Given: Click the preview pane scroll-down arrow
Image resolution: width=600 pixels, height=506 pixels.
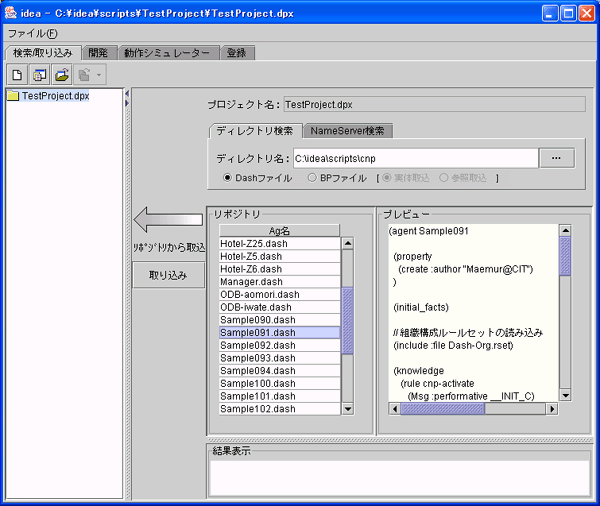Looking at the screenshot, I should coord(565,396).
